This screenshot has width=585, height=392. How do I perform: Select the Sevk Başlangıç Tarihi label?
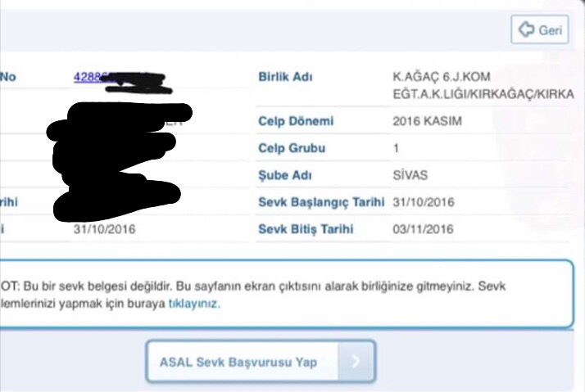[x=321, y=202]
